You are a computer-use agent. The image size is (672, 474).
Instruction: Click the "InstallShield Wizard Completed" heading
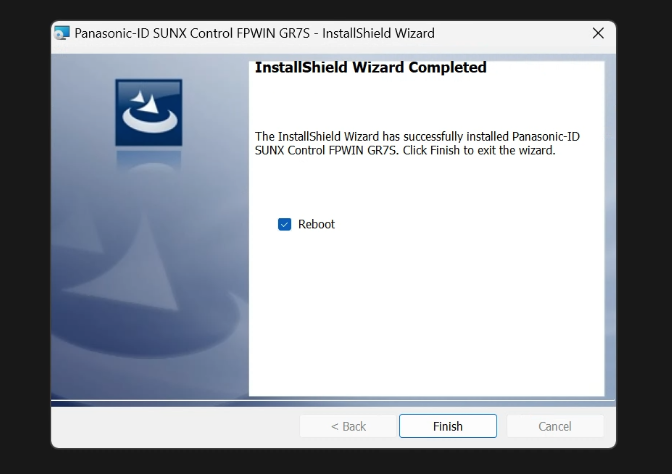(371, 67)
